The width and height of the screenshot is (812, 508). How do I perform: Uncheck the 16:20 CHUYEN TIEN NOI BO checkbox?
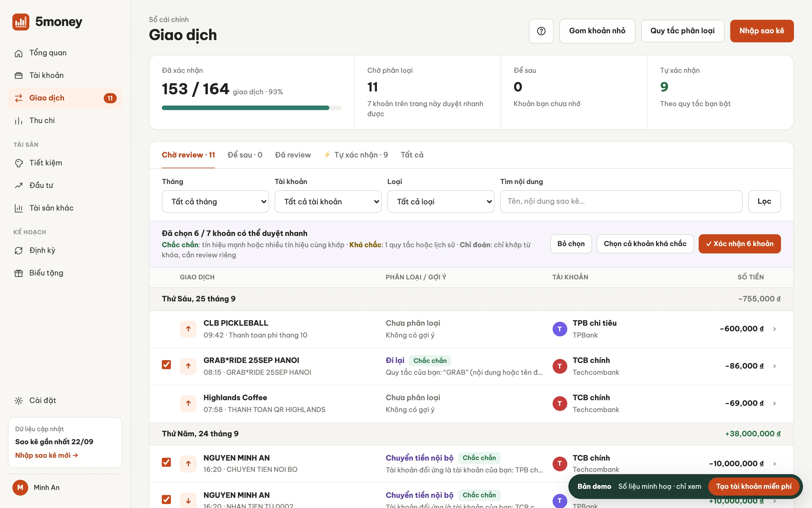coord(166,462)
